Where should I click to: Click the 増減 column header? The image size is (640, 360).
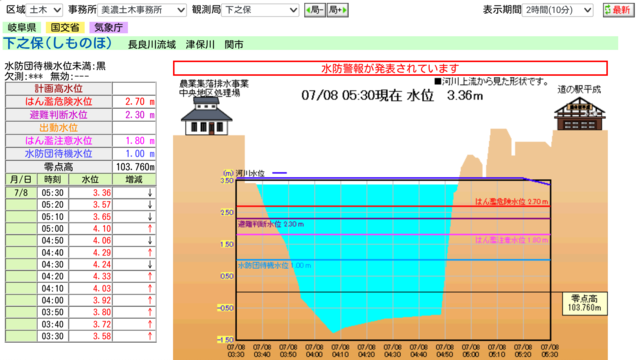pyautogui.click(x=134, y=180)
